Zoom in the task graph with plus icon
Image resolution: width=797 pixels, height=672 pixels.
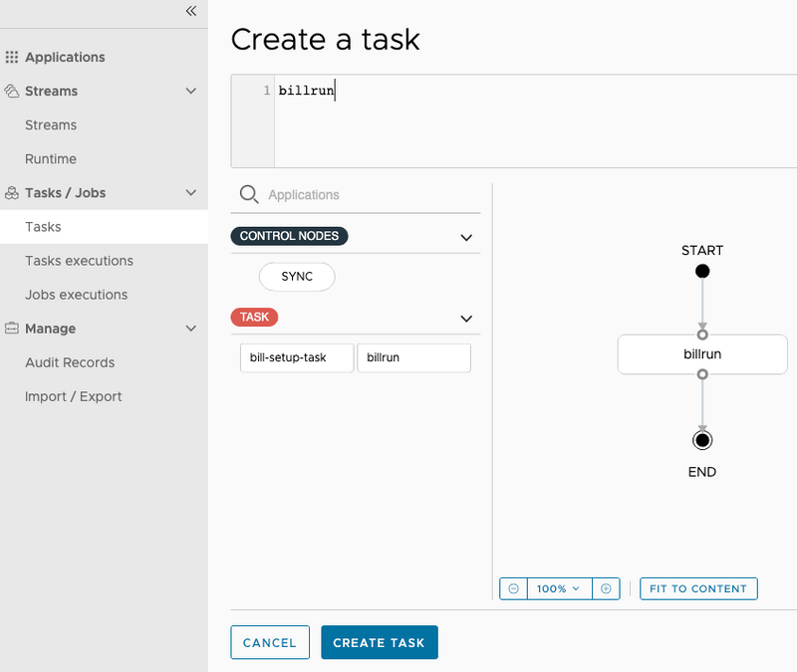click(606, 588)
